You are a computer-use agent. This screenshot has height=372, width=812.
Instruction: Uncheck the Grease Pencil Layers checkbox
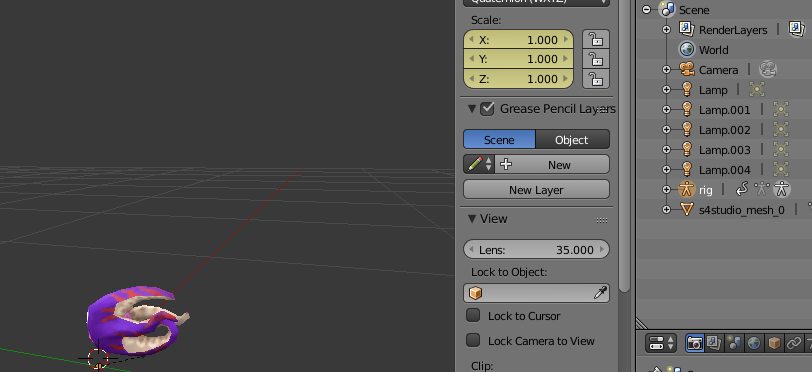pos(487,109)
